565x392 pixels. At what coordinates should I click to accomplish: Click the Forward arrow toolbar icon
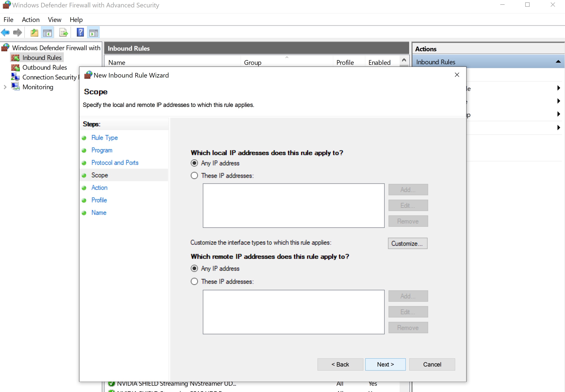pos(17,32)
